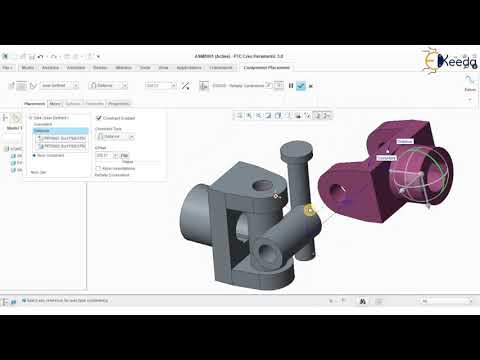Open Find tool binoculars in status bar
Screen dimensions: 480x360
pos(363,301)
